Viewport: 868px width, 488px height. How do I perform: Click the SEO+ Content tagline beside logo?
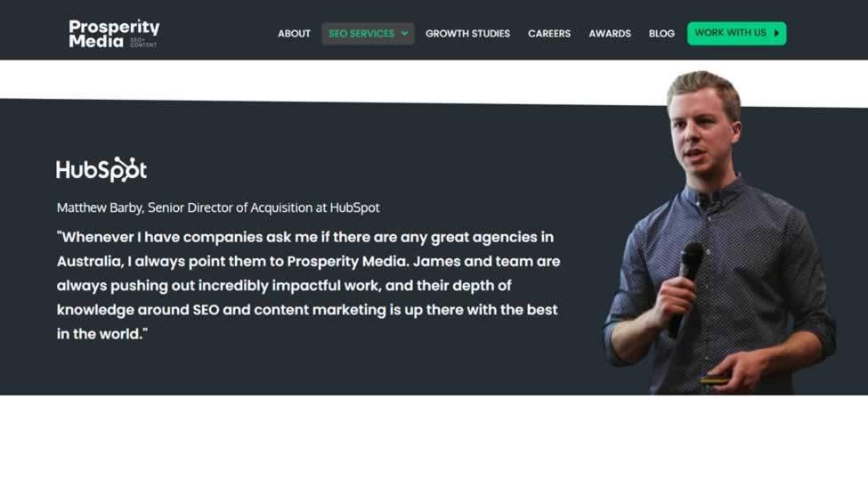point(143,43)
